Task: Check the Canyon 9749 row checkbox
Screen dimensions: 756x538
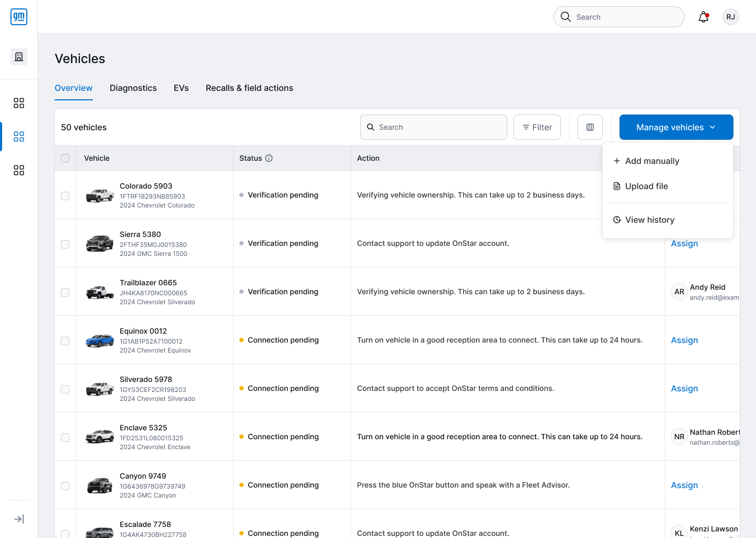Action: tap(65, 486)
